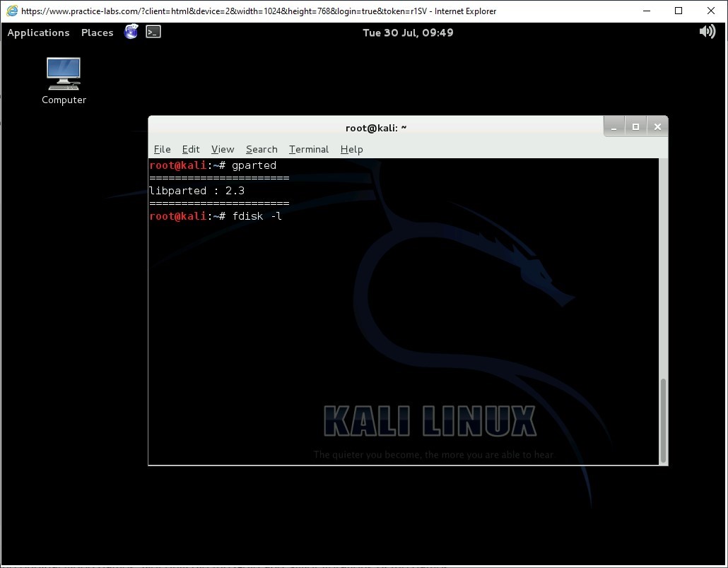The height and width of the screenshot is (568, 728).
Task: Click the Internet Explorer page icon
Action: pos(12,11)
